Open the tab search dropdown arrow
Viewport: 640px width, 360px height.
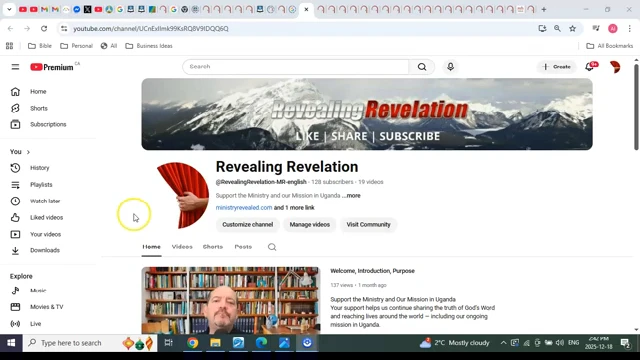point(9,9)
